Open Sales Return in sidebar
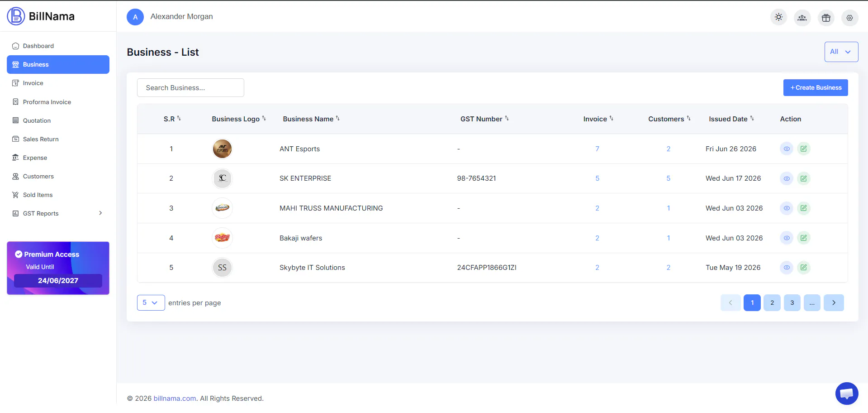This screenshot has width=868, height=413. [58, 139]
